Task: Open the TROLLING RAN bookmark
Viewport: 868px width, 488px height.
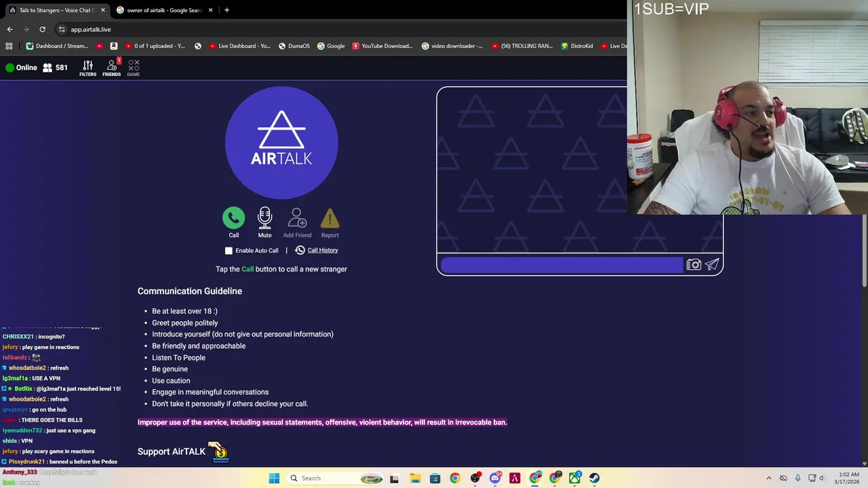Action: point(521,46)
